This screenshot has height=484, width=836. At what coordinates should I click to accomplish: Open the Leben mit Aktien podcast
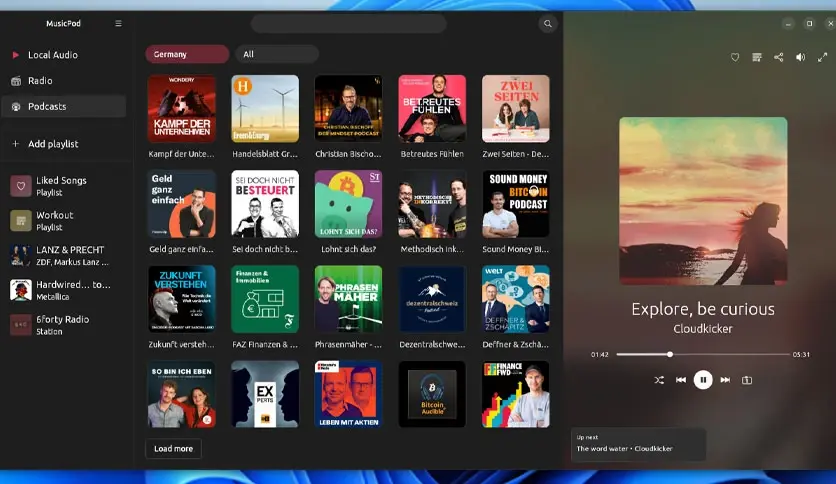[x=349, y=394]
